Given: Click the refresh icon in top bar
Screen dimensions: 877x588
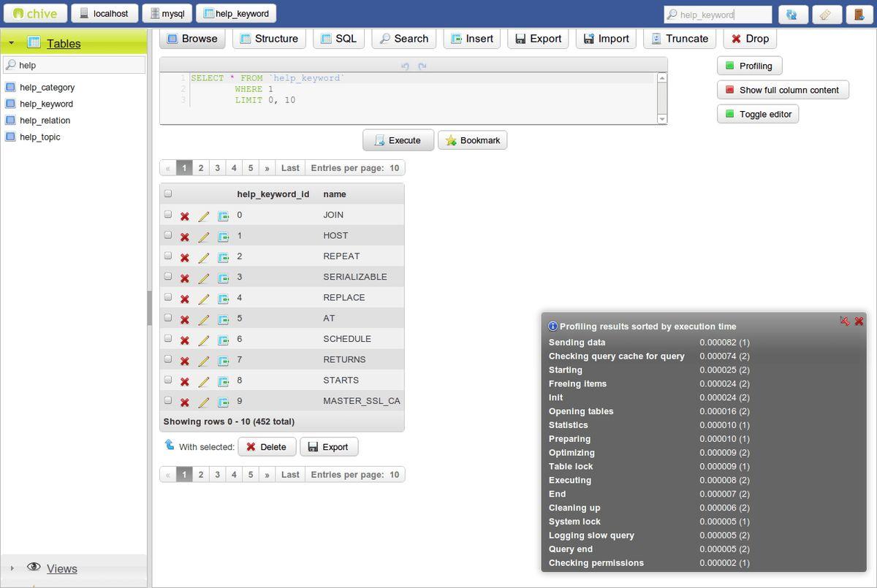Looking at the screenshot, I should pos(793,14).
